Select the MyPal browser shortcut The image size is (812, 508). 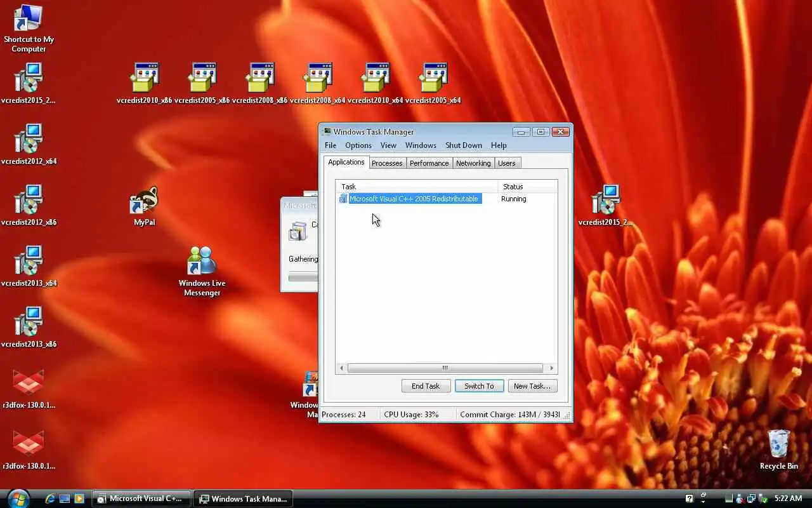(144, 206)
